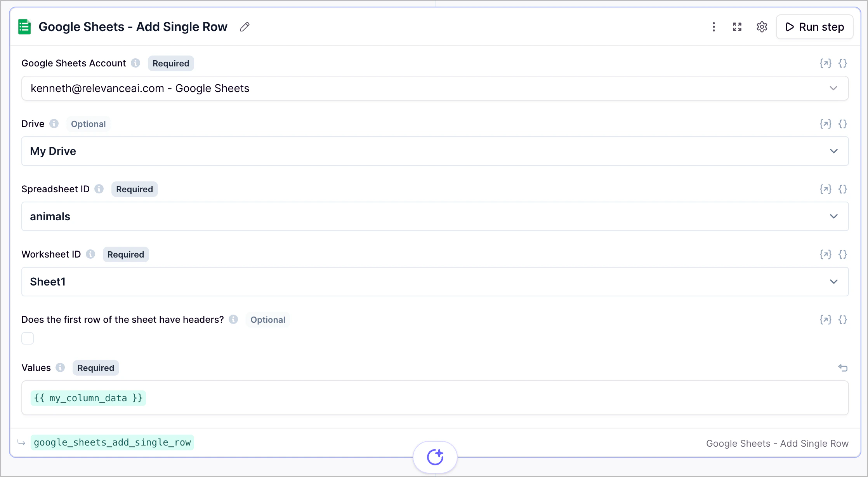Open the three-dot more options menu
This screenshot has height=477, width=868.
[x=713, y=27]
